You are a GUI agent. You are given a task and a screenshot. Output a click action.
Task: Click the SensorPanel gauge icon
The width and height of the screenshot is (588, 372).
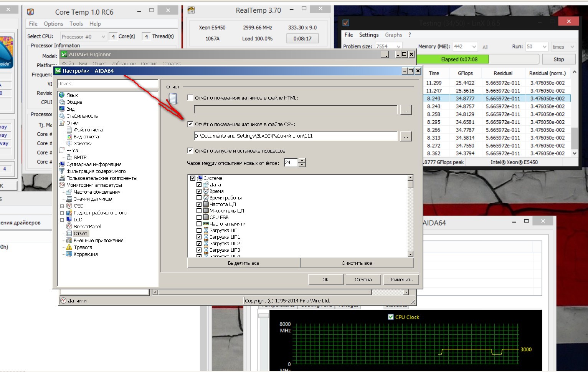[69, 226]
